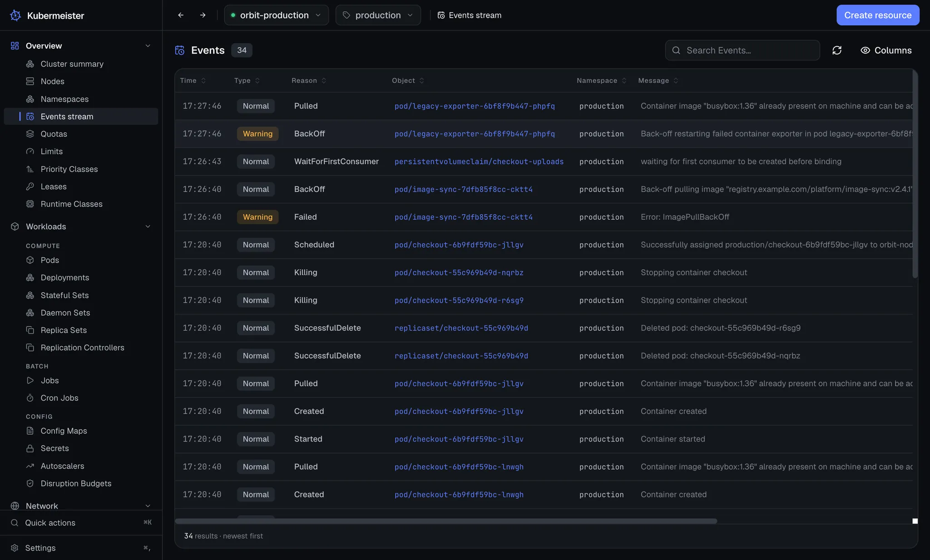Open Settings
The height and width of the screenshot is (560, 930).
pos(81,548)
